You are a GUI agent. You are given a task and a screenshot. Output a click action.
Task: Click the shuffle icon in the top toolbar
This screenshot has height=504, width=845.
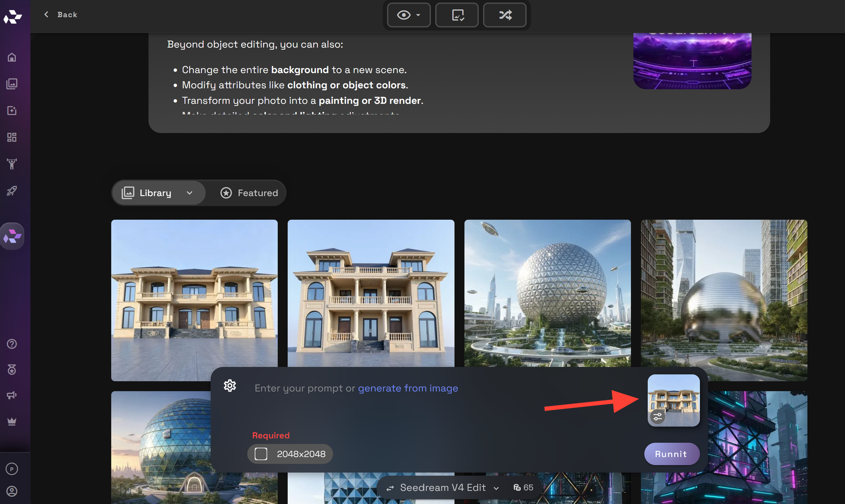505,15
